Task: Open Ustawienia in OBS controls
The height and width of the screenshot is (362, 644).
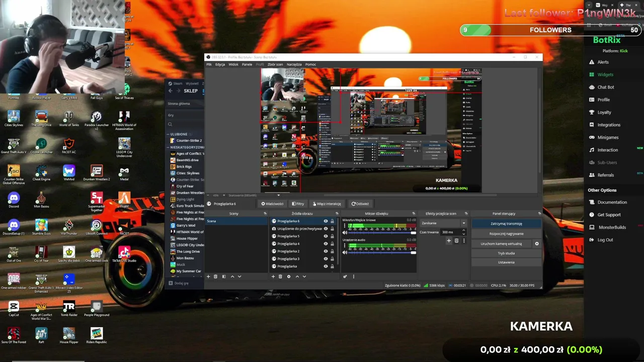Action: (x=506, y=262)
